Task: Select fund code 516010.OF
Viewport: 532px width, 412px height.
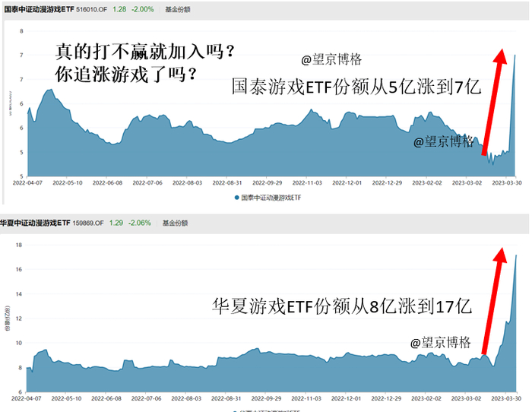Action: (91, 10)
